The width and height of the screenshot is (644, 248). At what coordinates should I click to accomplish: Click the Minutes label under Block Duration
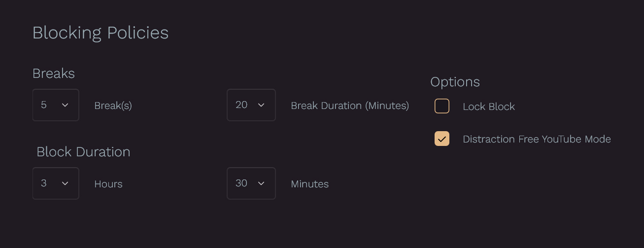coord(309,184)
